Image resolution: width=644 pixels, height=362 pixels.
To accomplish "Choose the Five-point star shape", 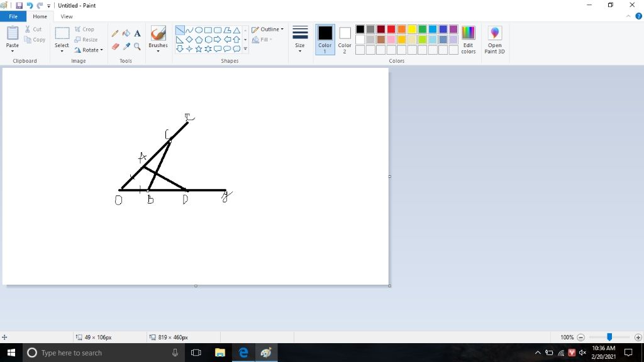I will coord(199,49).
